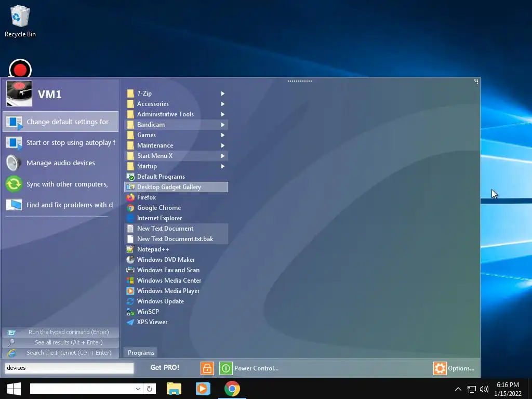
Task: Launch Windows Fax and Scan
Action: [x=176, y=270]
